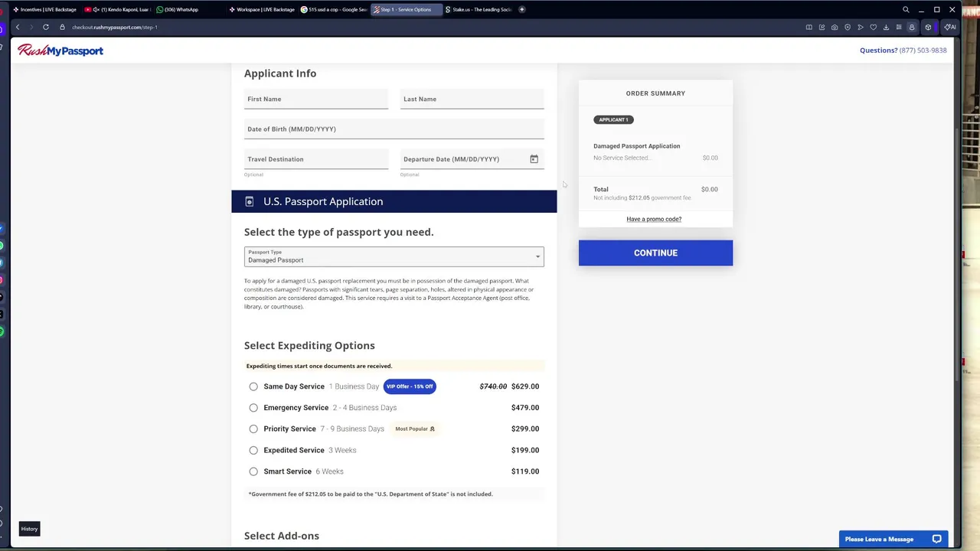
Task: Choose Emergency Service radio option
Action: click(x=253, y=408)
